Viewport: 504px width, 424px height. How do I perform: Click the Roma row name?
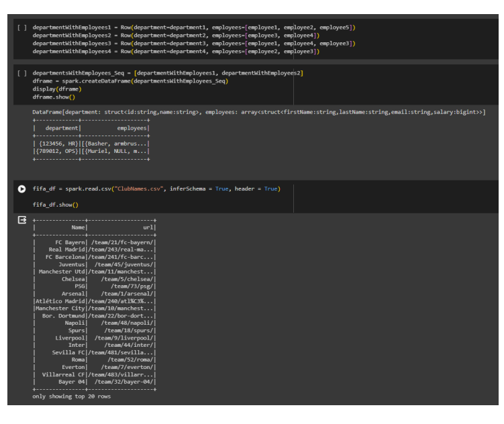click(78, 360)
